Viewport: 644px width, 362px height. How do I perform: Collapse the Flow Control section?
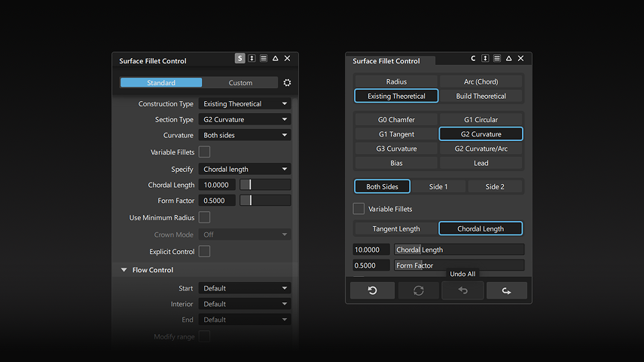[124, 270]
